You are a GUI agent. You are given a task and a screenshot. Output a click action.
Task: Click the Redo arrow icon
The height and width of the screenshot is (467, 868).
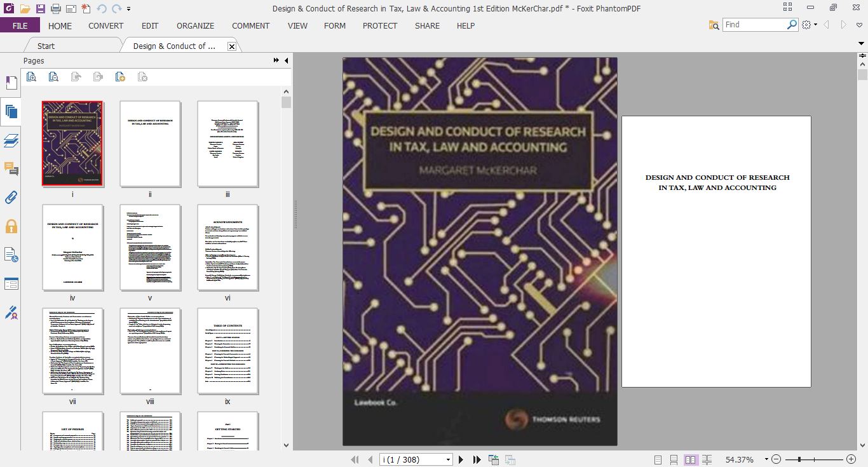116,9
